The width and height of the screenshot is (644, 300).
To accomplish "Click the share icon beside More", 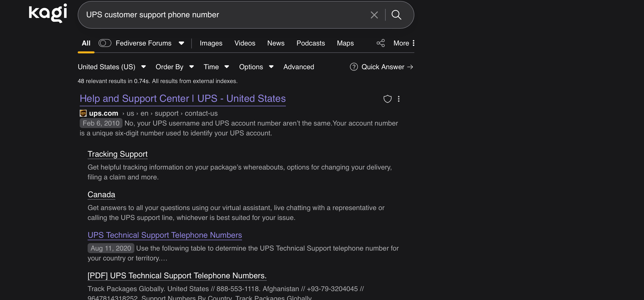I will coord(380,43).
